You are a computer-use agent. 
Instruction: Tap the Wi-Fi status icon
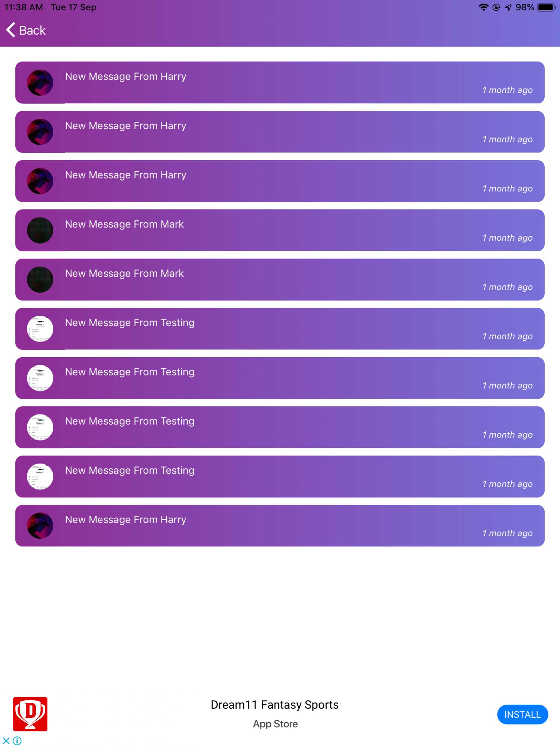484,7
